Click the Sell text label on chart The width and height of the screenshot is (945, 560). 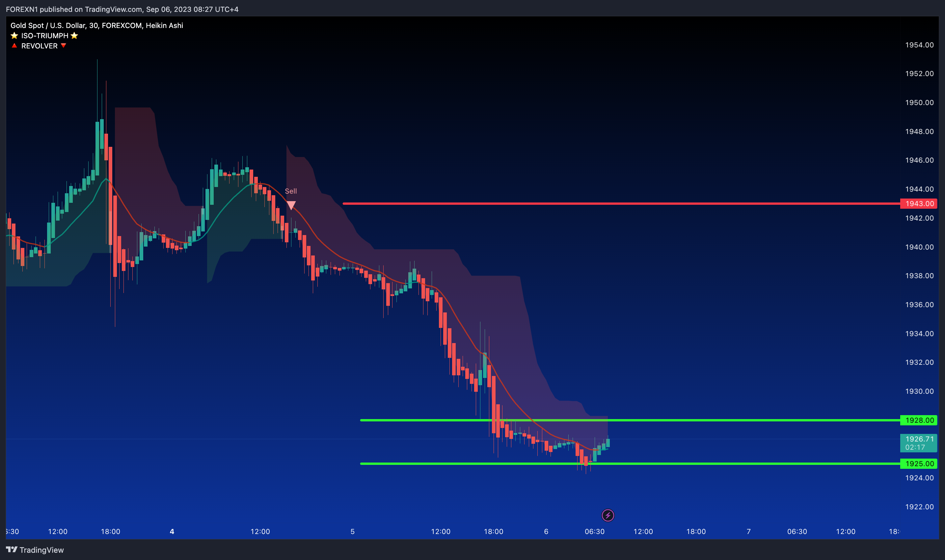coord(291,191)
